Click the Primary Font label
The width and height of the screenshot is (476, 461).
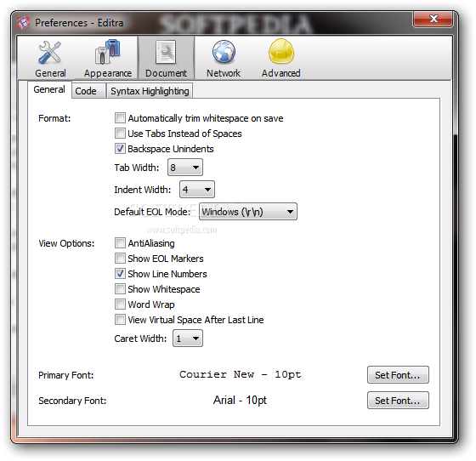click(x=66, y=375)
